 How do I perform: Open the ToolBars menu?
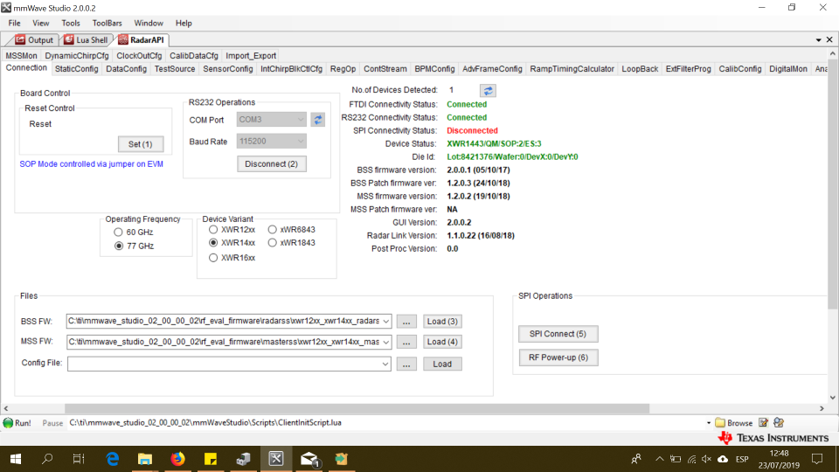[107, 23]
